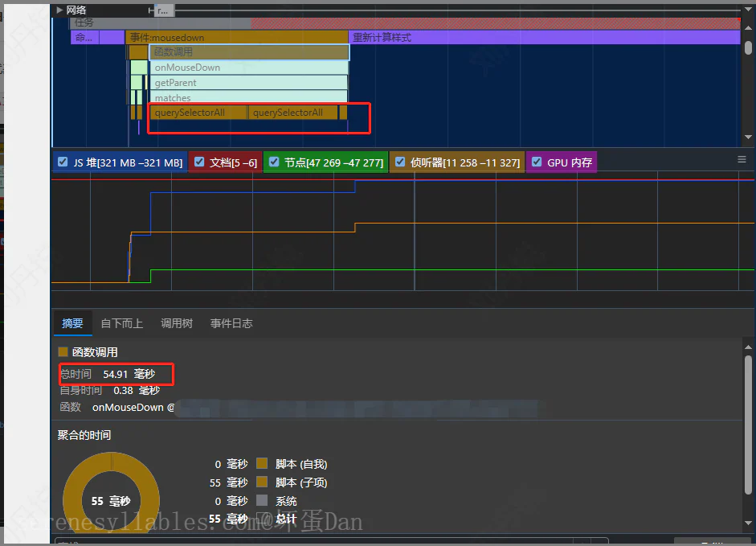The width and height of the screenshot is (756, 546).
Task: Toggle the 侦听器 counter checkbox
Action: [400, 162]
